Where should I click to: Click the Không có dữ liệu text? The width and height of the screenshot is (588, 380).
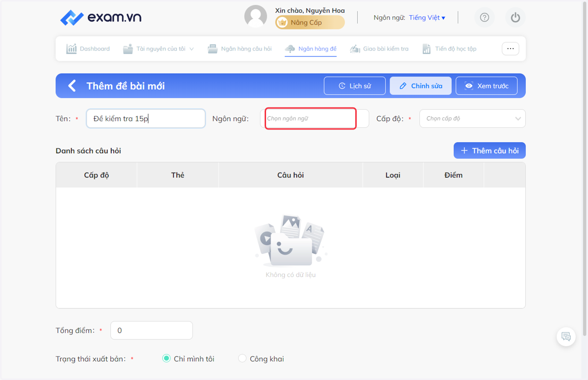291,275
